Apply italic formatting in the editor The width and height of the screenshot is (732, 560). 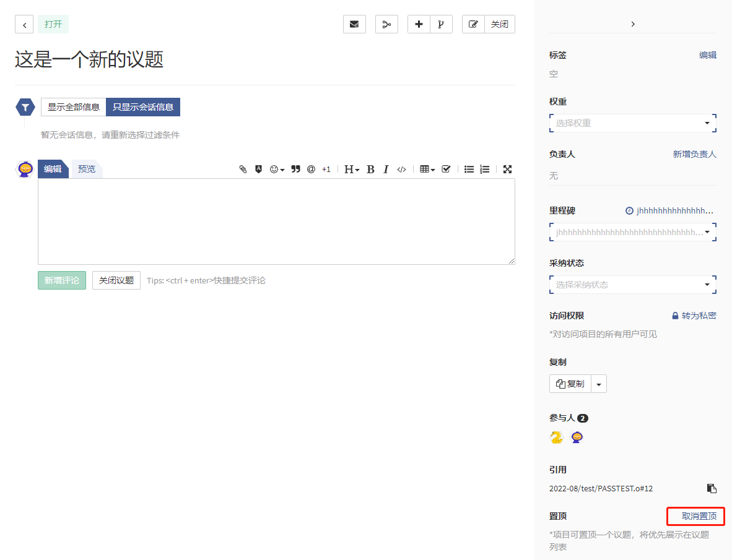tap(386, 170)
